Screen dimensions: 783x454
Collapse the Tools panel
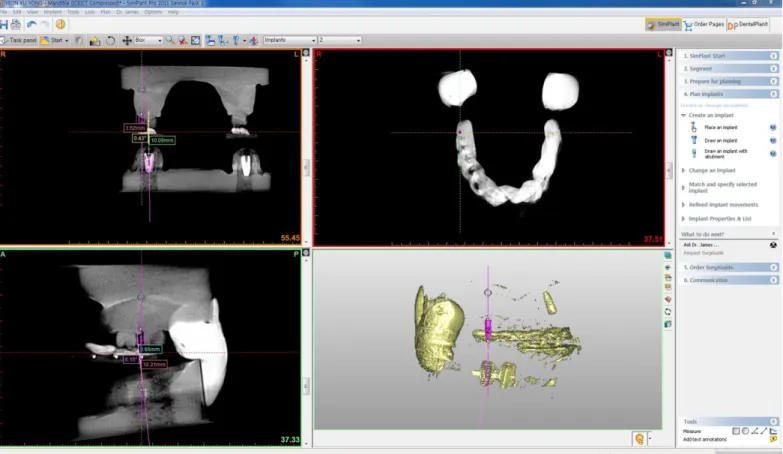(x=774, y=422)
